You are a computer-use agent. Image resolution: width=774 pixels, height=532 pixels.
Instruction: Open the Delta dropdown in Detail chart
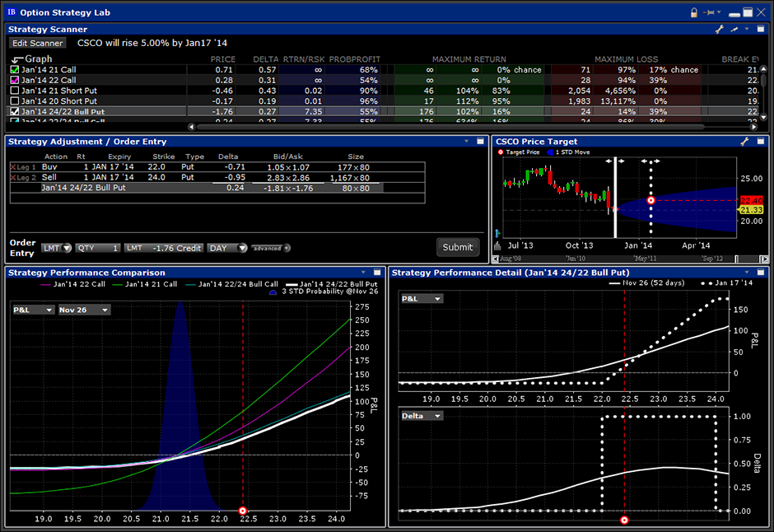pos(422,416)
